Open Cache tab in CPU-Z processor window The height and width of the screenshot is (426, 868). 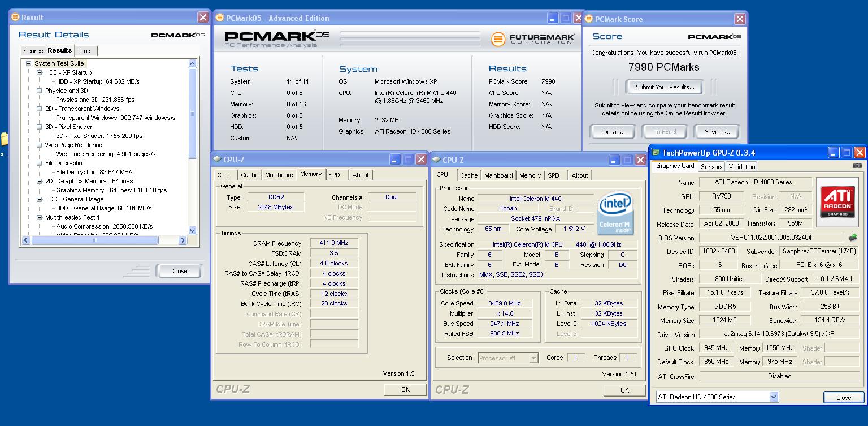468,175
